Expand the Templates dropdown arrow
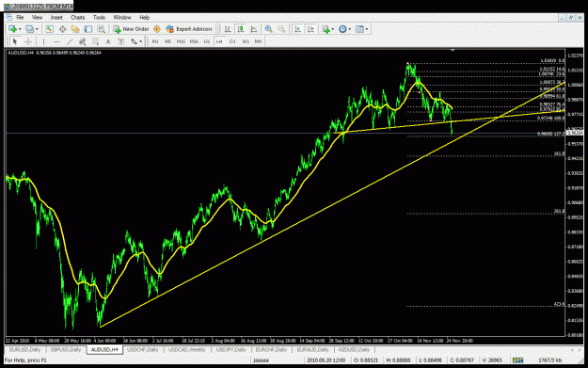The image size is (588, 368). tap(367, 29)
